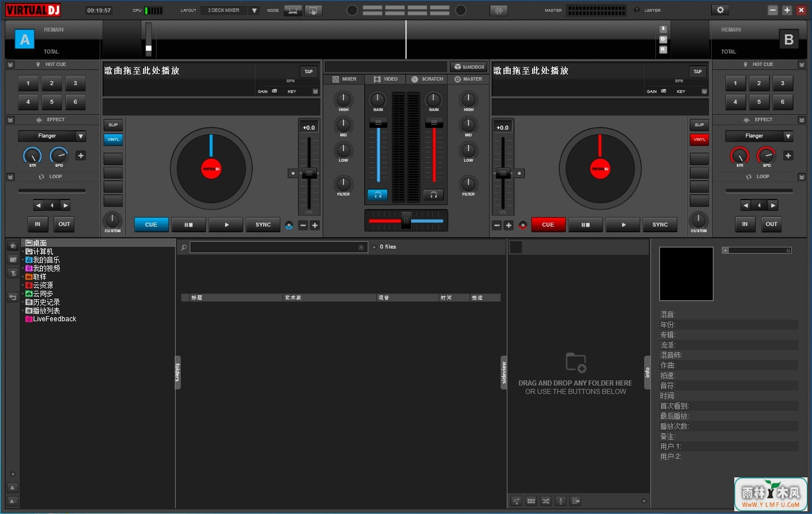Click the master waveform icon in top bar
The height and width of the screenshot is (514, 812).
pos(499,10)
